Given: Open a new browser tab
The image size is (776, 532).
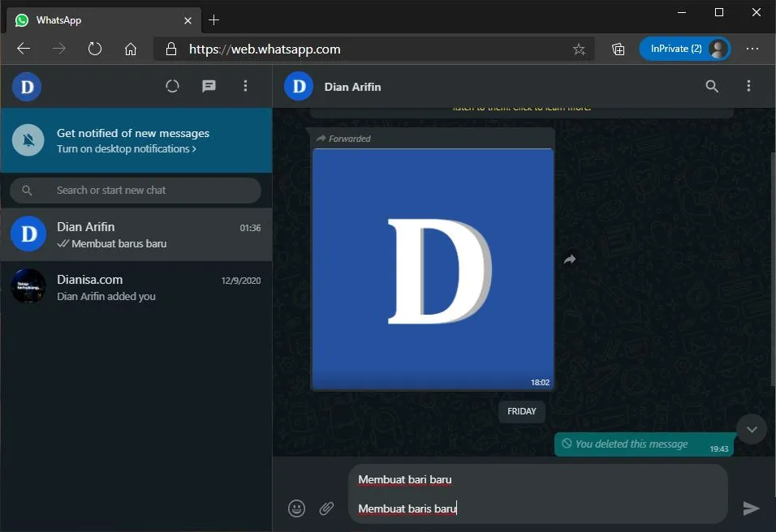Looking at the screenshot, I should [x=213, y=19].
